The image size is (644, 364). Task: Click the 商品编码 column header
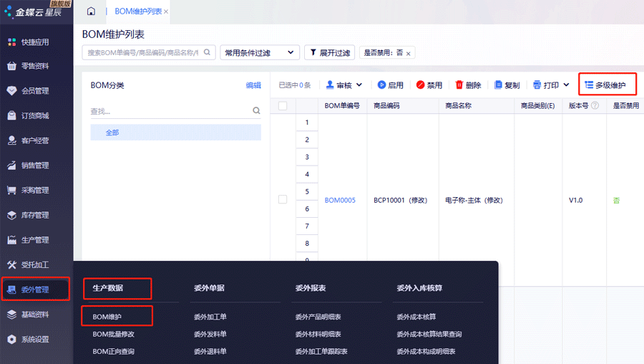point(386,106)
